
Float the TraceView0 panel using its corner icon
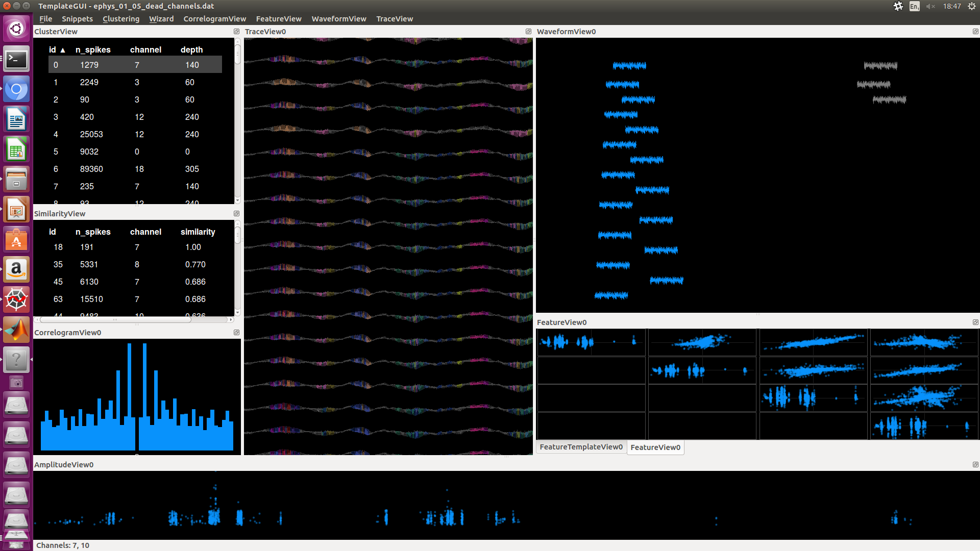[x=528, y=31]
